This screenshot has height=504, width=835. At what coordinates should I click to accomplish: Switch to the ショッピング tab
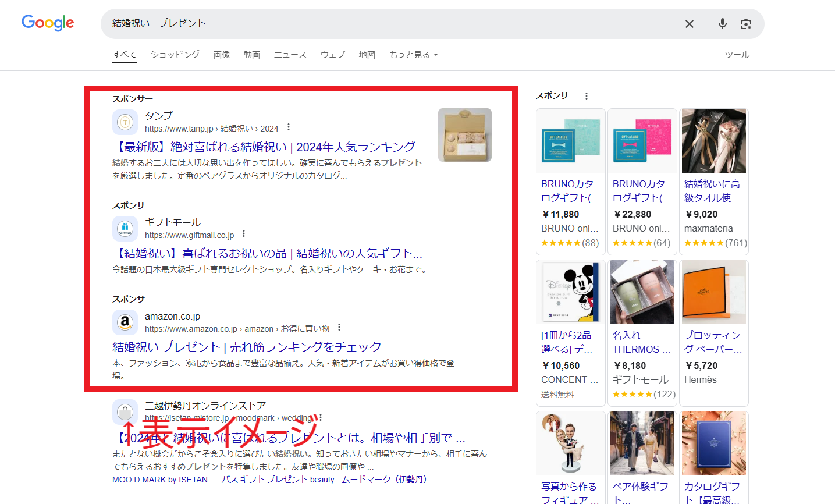pyautogui.click(x=175, y=55)
